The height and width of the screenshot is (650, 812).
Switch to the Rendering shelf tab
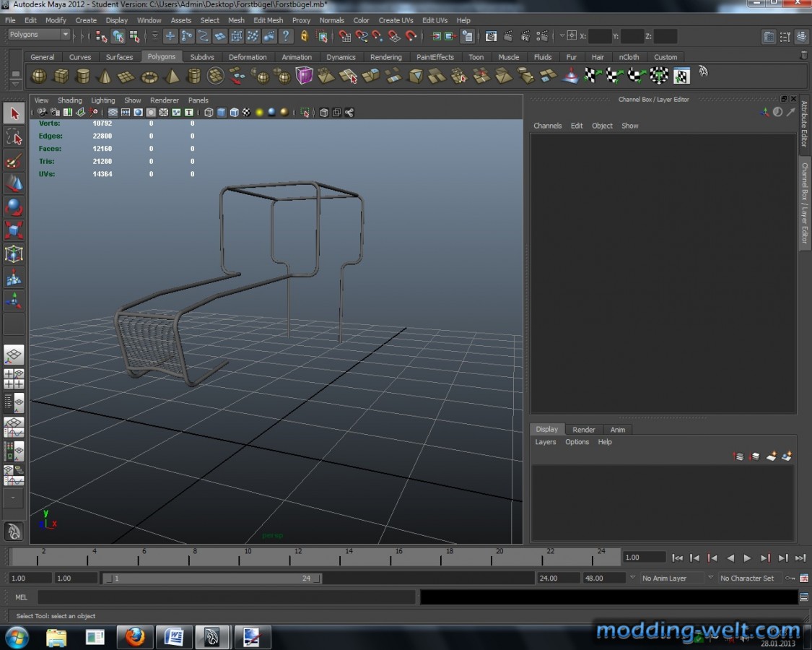(x=386, y=57)
